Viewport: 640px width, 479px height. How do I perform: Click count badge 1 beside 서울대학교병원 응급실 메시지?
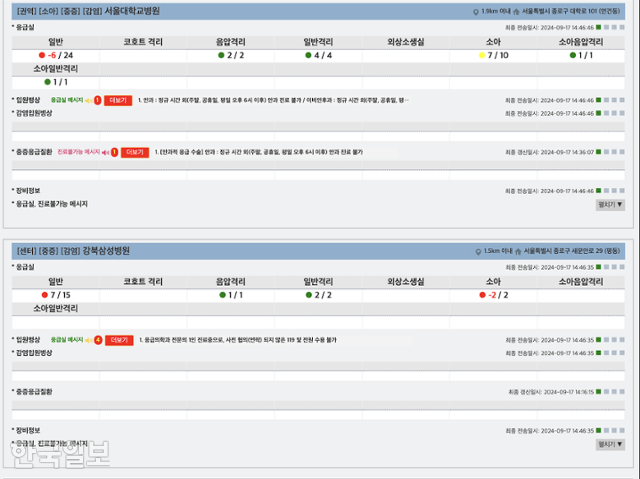click(98, 100)
